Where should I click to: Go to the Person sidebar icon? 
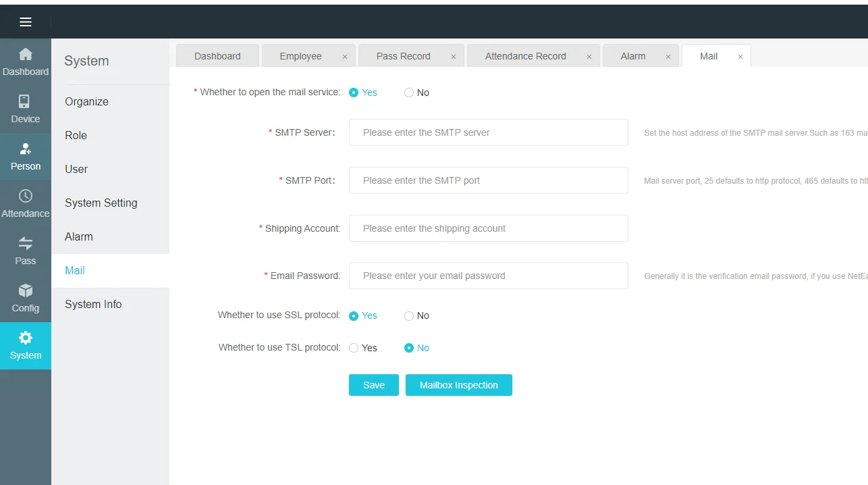coord(26,149)
